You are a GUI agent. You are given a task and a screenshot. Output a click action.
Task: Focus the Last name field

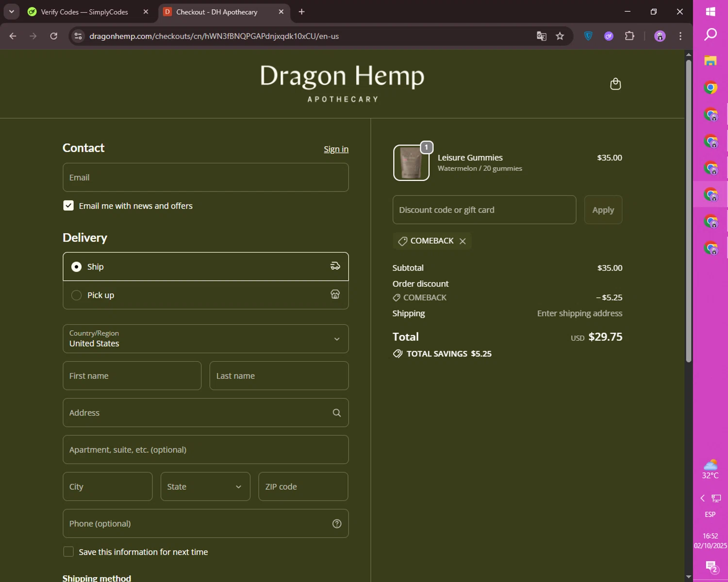[279, 375]
